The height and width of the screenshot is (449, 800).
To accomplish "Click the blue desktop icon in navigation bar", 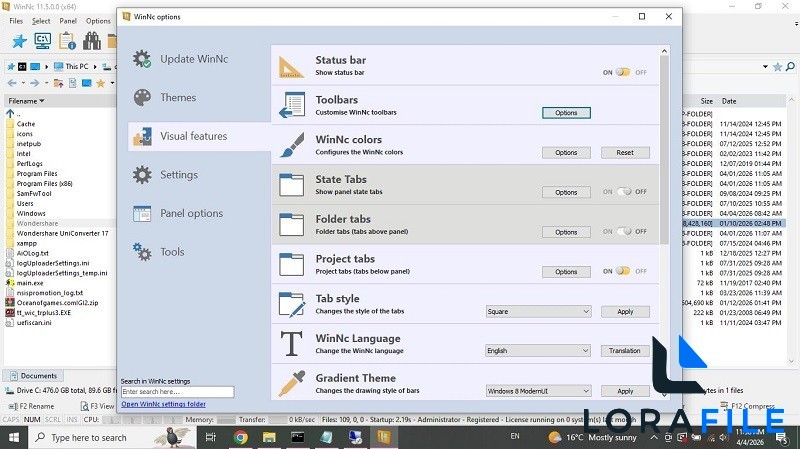I will click(x=87, y=83).
